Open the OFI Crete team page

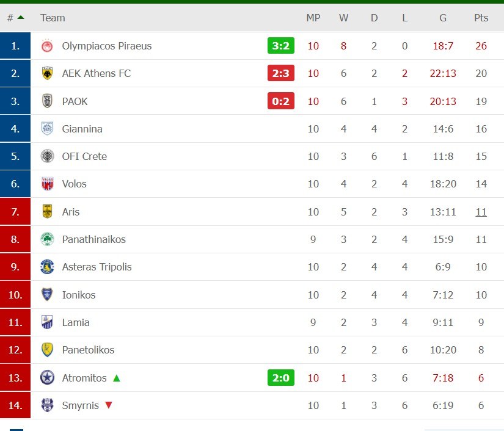click(84, 156)
